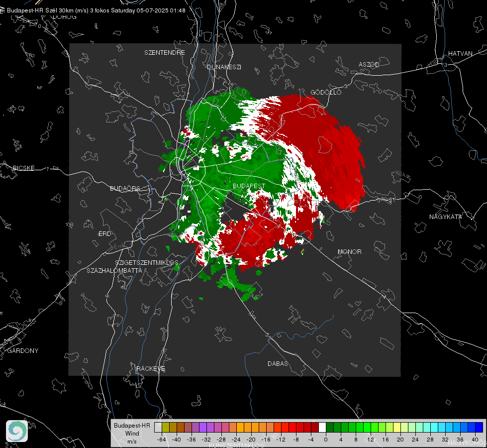Click the DOROG town label

coord(65,17)
